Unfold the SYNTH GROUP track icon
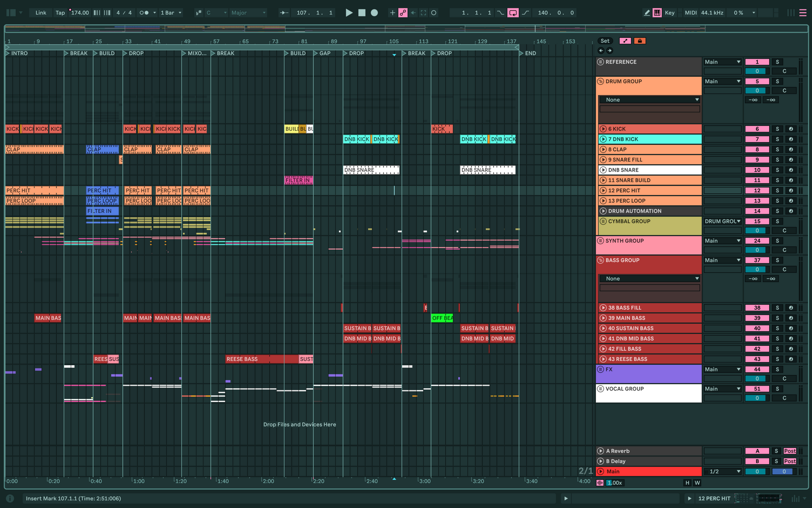Image resolution: width=812 pixels, height=508 pixels. (x=600, y=241)
